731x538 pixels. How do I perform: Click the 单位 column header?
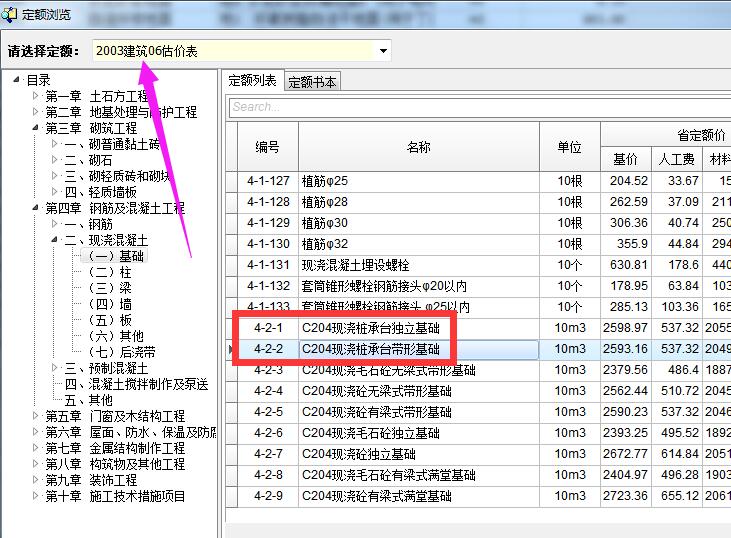(x=570, y=147)
